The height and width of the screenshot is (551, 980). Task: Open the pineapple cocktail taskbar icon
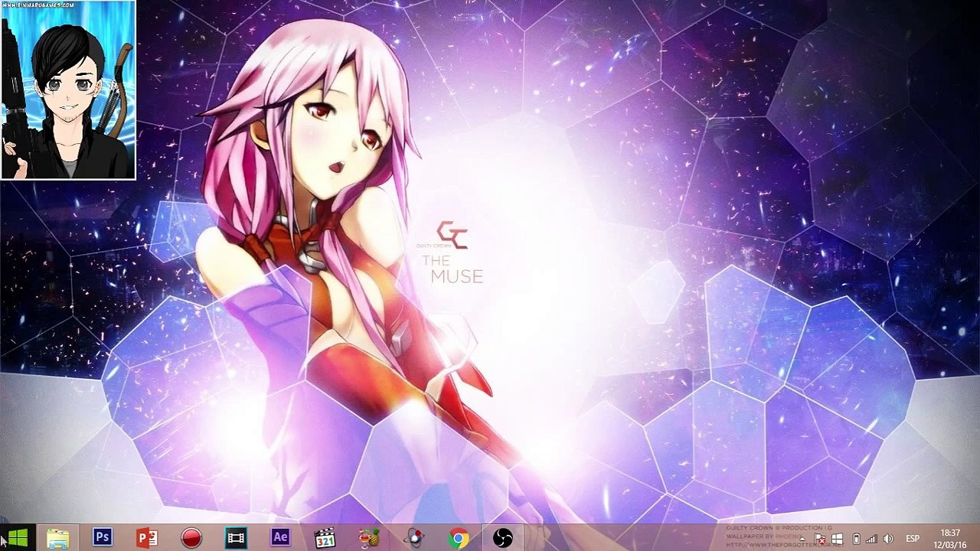[x=370, y=538]
